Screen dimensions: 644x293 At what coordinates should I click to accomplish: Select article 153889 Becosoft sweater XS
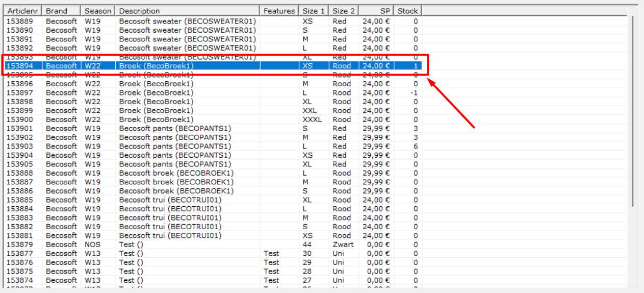(213, 21)
